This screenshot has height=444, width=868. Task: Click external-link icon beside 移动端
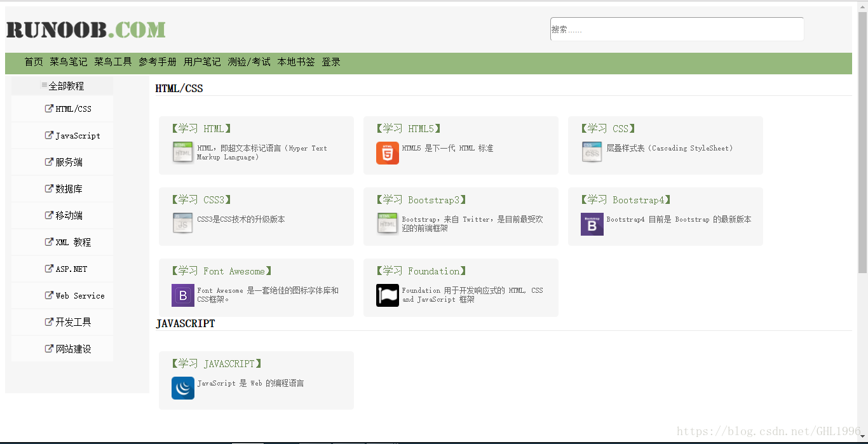[x=49, y=215]
